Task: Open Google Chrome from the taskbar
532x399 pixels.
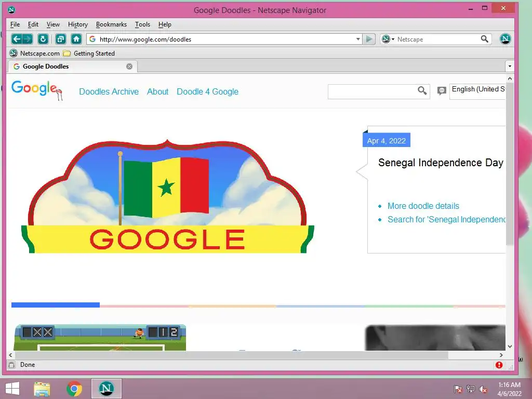Action: (74, 389)
